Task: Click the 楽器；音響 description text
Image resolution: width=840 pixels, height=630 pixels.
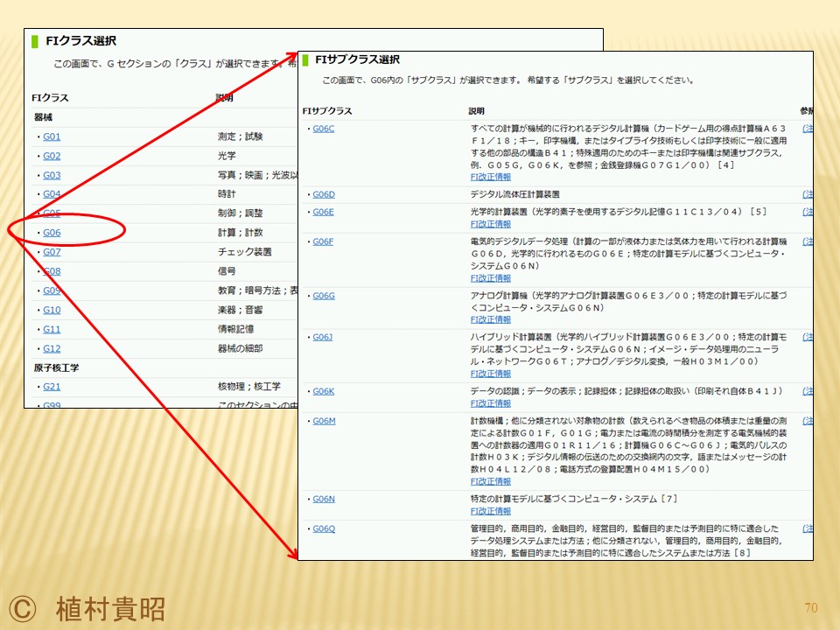Action: 240,310
